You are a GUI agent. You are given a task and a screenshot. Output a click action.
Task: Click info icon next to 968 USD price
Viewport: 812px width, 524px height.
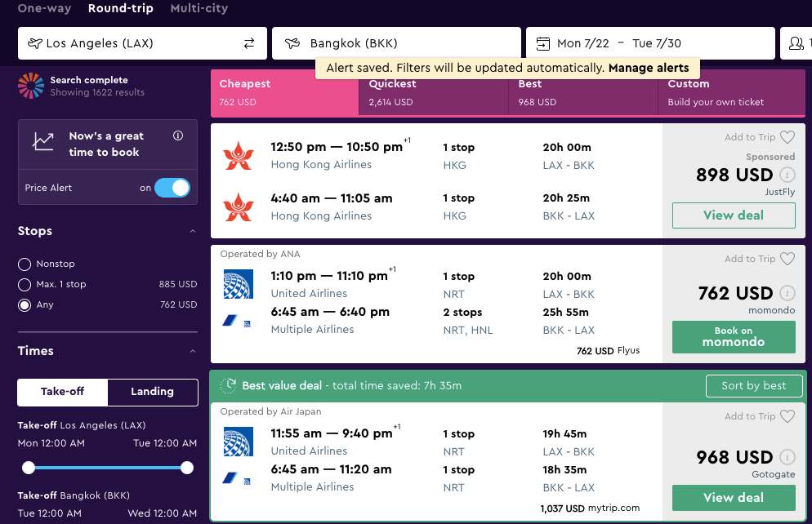tap(787, 457)
